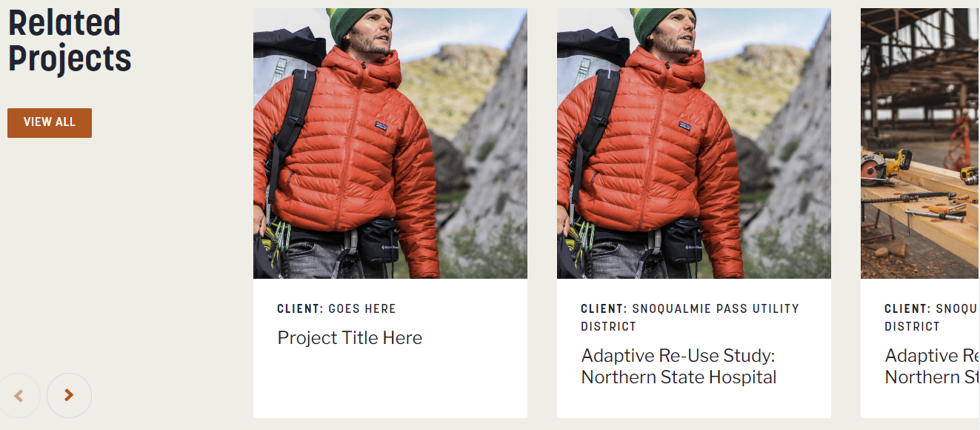
Task: Open the photo above Project Title Here
Action: (390, 143)
